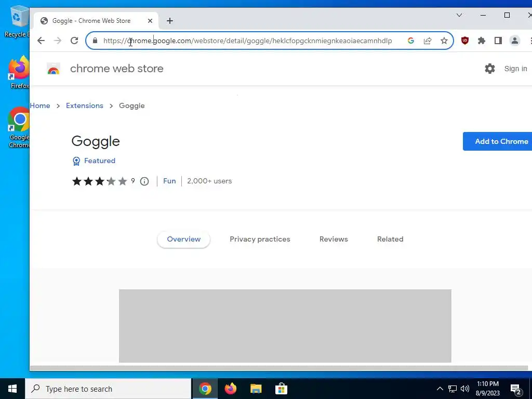The image size is (532, 399).
Task: Minimize the Chrome window
Action: 483,15
